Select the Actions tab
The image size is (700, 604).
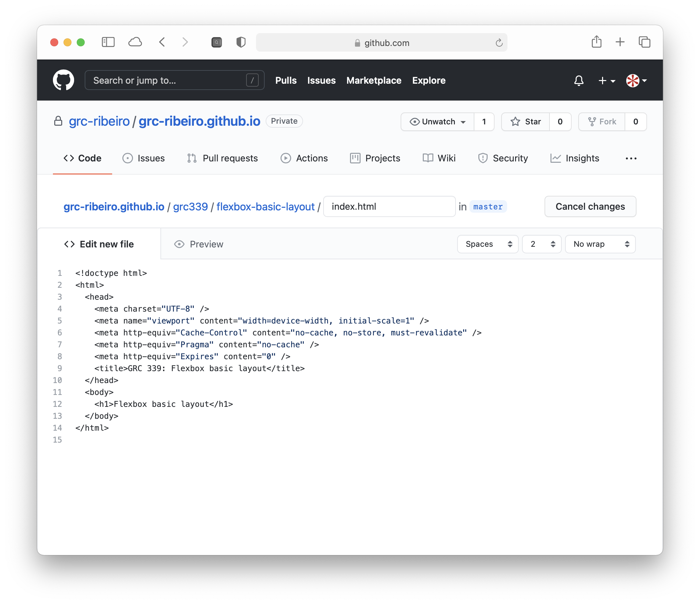pyautogui.click(x=304, y=158)
